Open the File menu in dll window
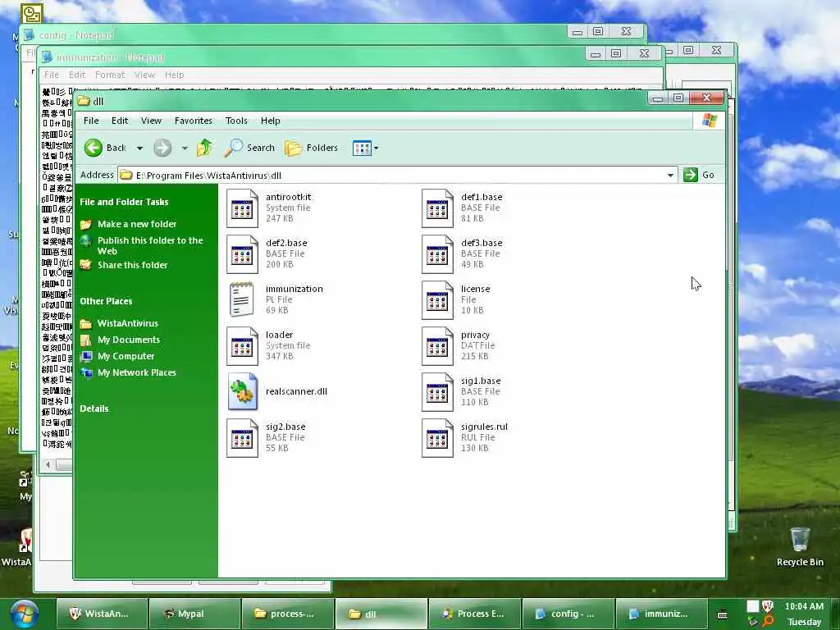The width and height of the screenshot is (840, 630). click(x=91, y=121)
